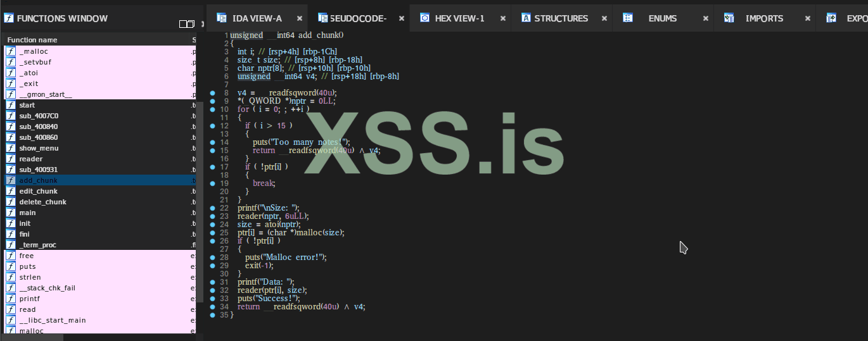Click the function icon beside reader
Image resolution: width=868 pixels, height=341 pixels.
(x=11, y=159)
